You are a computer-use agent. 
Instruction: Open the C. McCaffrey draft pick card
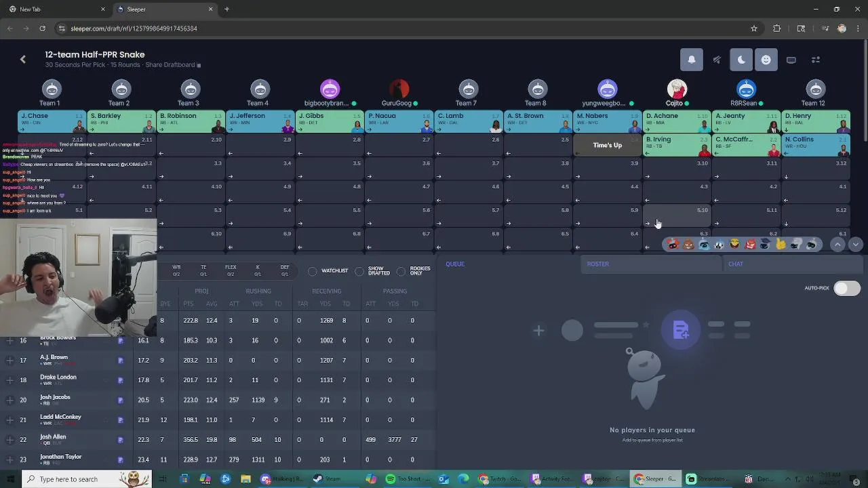pos(746,145)
